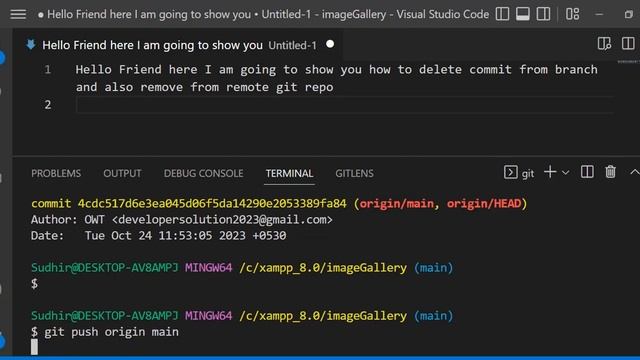Switch to the PROBLEMS panel tab

(56, 173)
